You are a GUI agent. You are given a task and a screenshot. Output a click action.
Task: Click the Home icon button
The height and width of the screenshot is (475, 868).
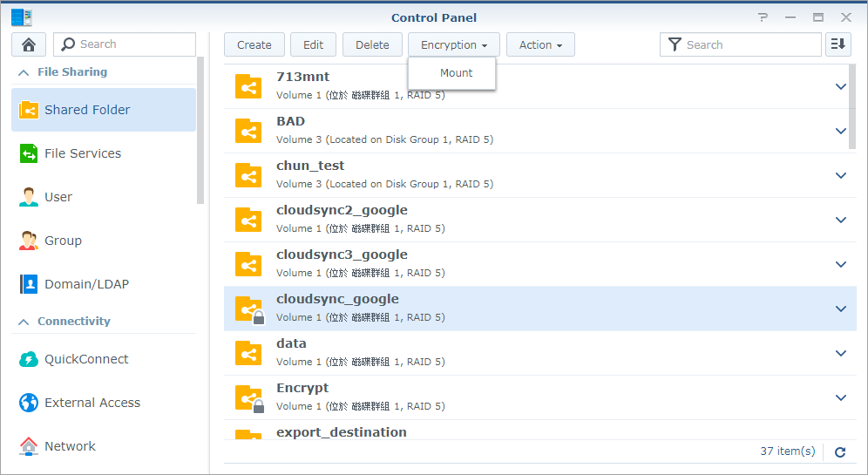click(29, 44)
